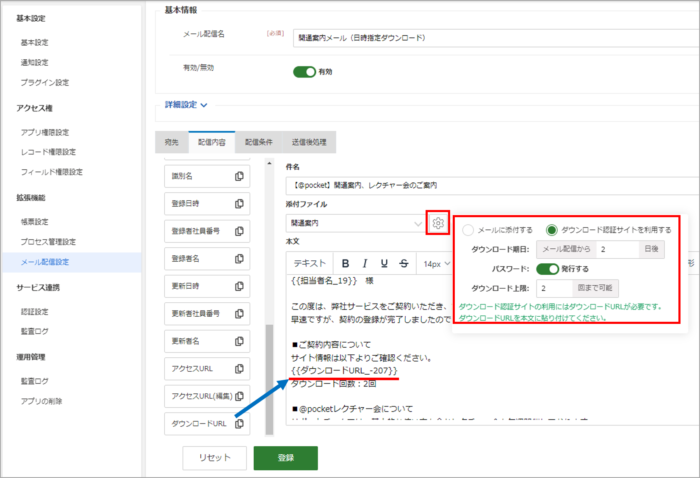Open フィールド権限設定 in sidebar
This screenshot has width=700, height=478.
[x=52, y=172]
